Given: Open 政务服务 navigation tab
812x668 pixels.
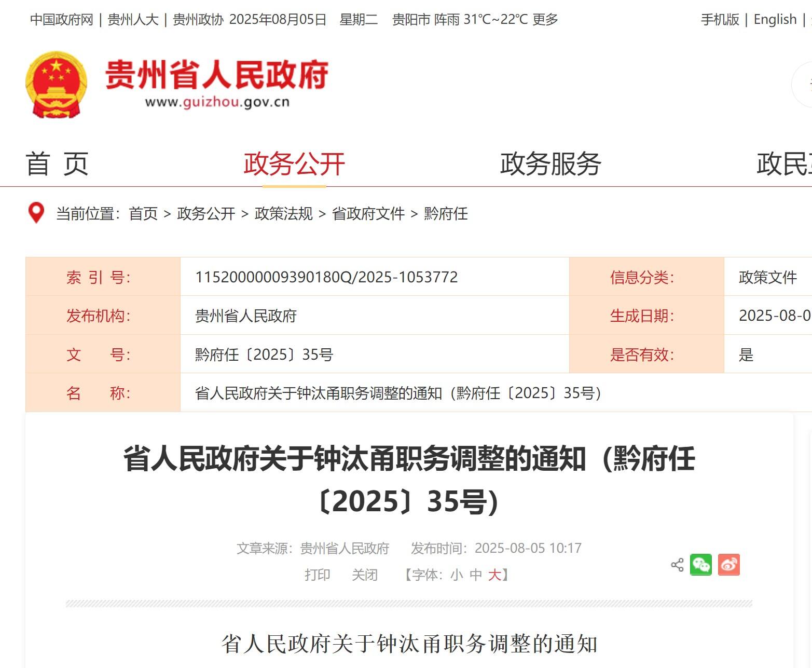Looking at the screenshot, I should coord(550,164).
